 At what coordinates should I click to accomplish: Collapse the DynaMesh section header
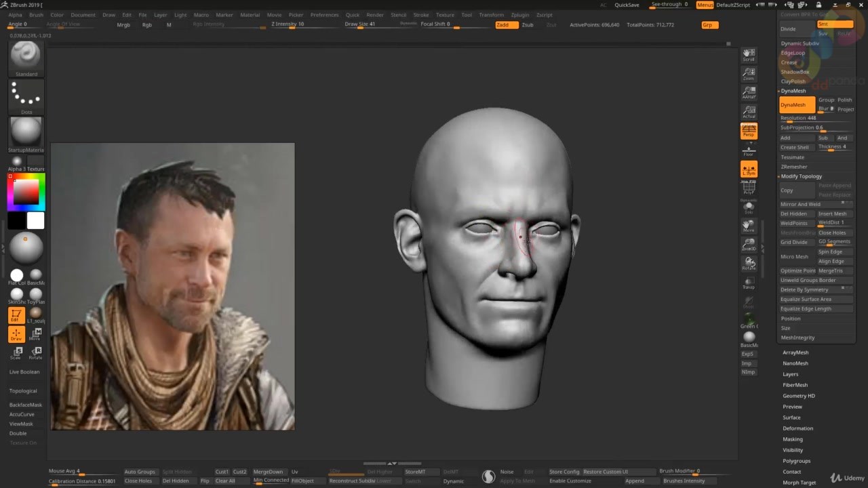click(x=793, y=91)
